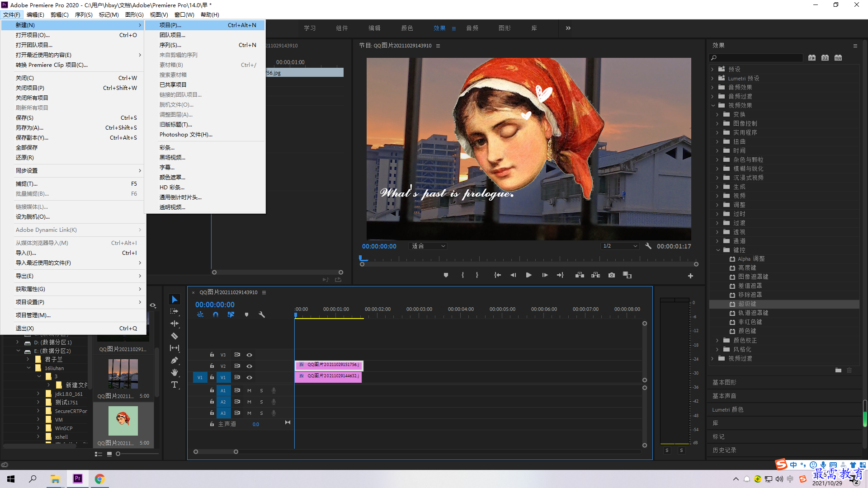Show overflow workspaces double chevron
This screenshot has width=868, height=488.
(568, 28)
